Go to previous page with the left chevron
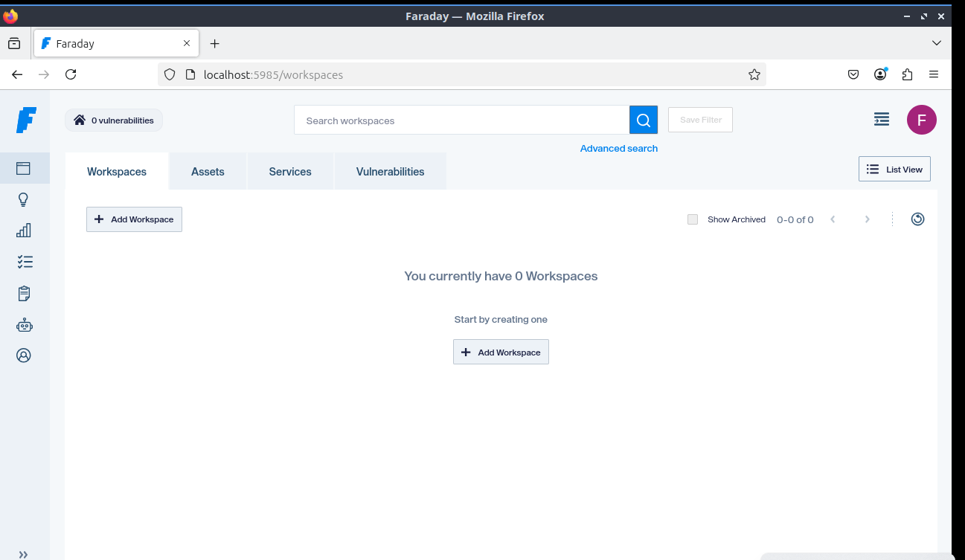The height and width of the screenshot is (560, 965). (833, 219)
